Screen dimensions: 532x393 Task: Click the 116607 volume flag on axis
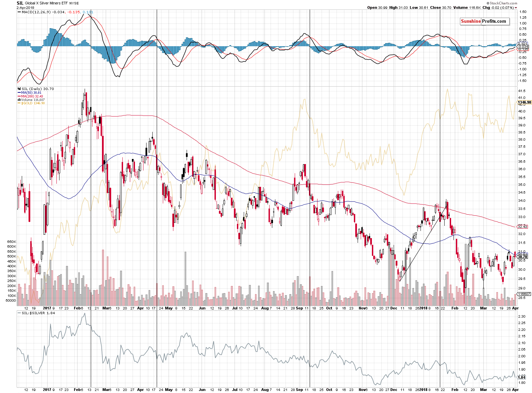pos(524,294)
